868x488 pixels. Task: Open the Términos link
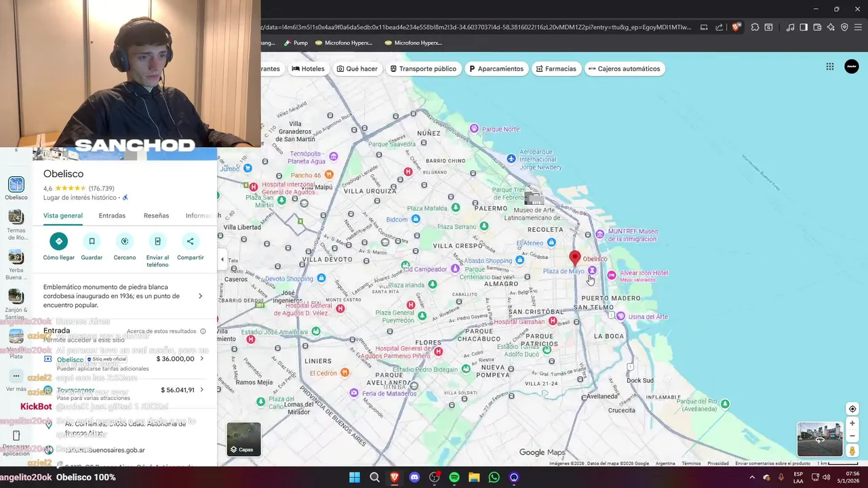point(691,464)
